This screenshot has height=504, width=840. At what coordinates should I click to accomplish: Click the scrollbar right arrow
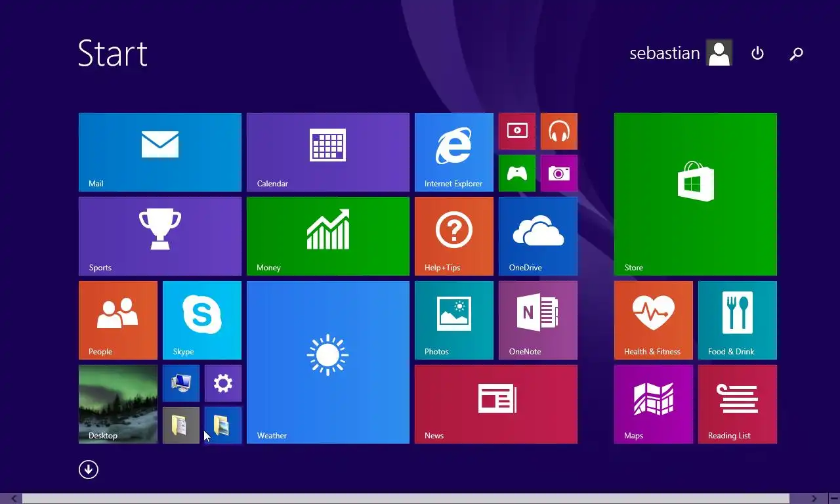coord(814,499)
